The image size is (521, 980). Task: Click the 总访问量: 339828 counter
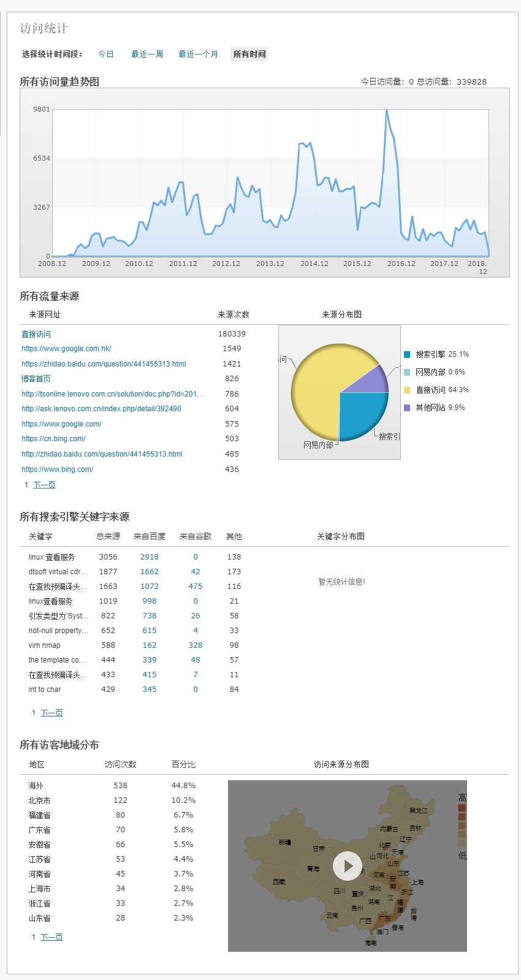[452, 82]
